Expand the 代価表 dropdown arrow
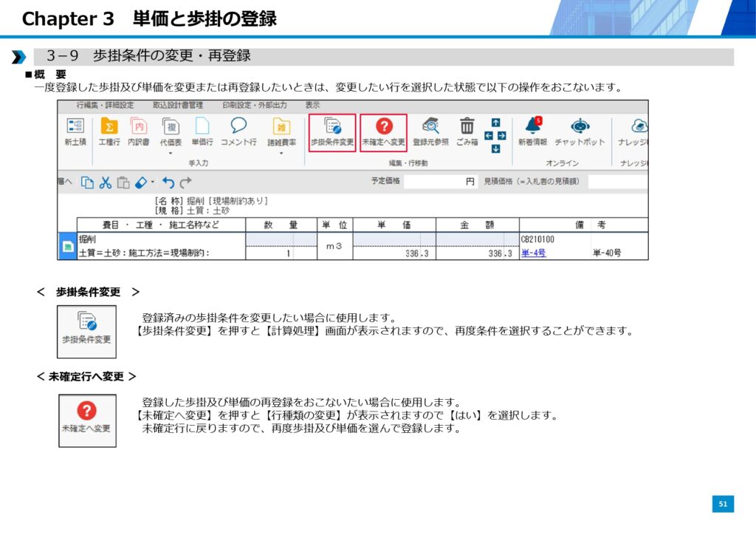 [x=171, y=154]
